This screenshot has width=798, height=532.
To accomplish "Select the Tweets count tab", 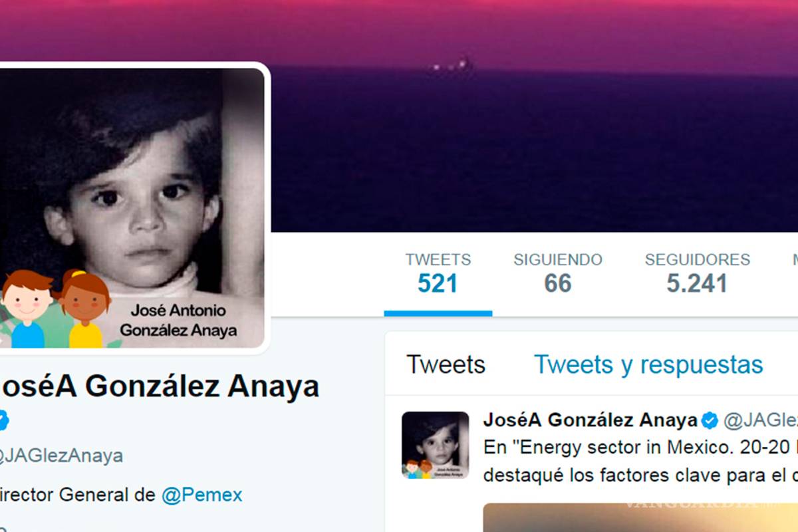I will 438,273.
